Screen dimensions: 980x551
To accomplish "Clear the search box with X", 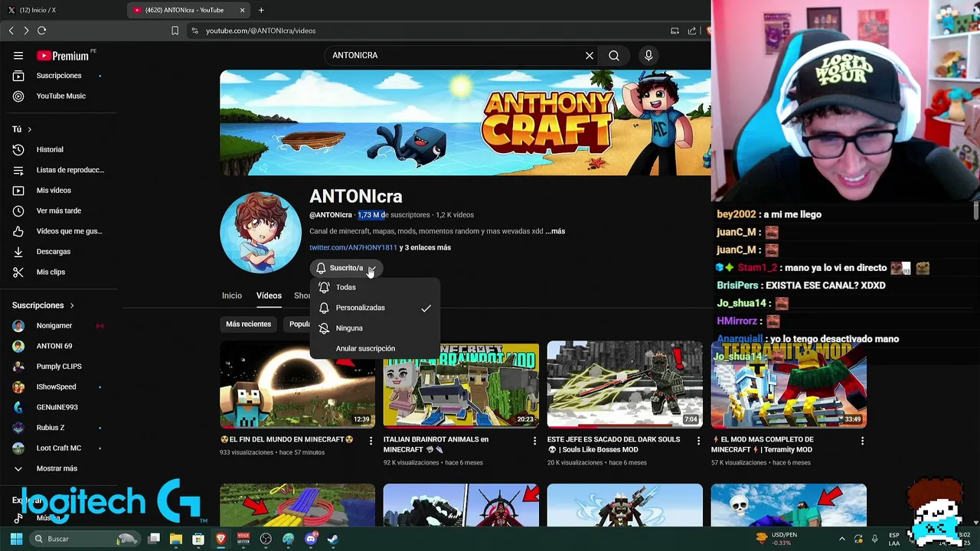I will 590,55.
